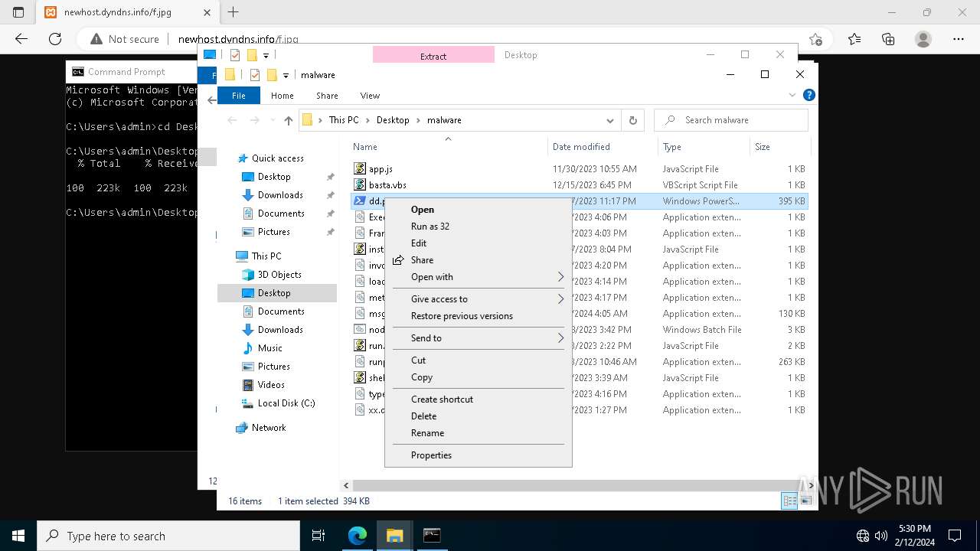Open 3D Objects folder in navigation pane
The height and width of the screenshot is (551, 980).
pyautogui.click(x=279, y=275)
